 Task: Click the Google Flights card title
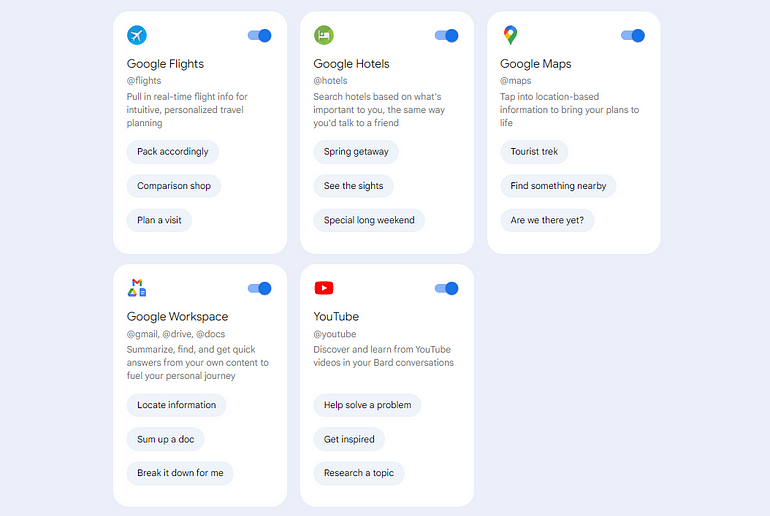click(x=165, y=64)
